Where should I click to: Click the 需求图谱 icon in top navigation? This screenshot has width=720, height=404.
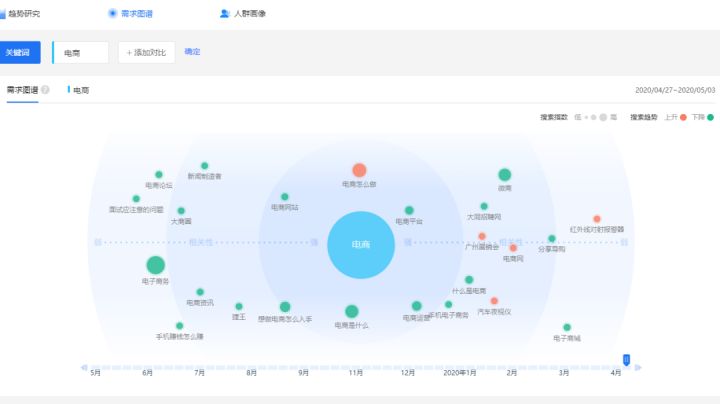pyautogui.click(x=112, y=14)
